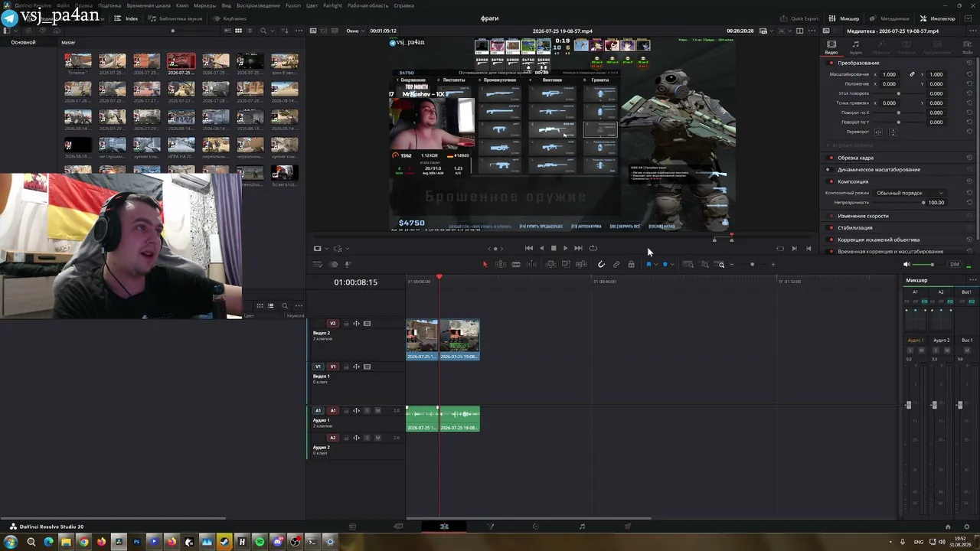Select the arrow selection mode tool
Image resolution: width=980 pixels, height=551 pixels.
(x=485, y=265)
